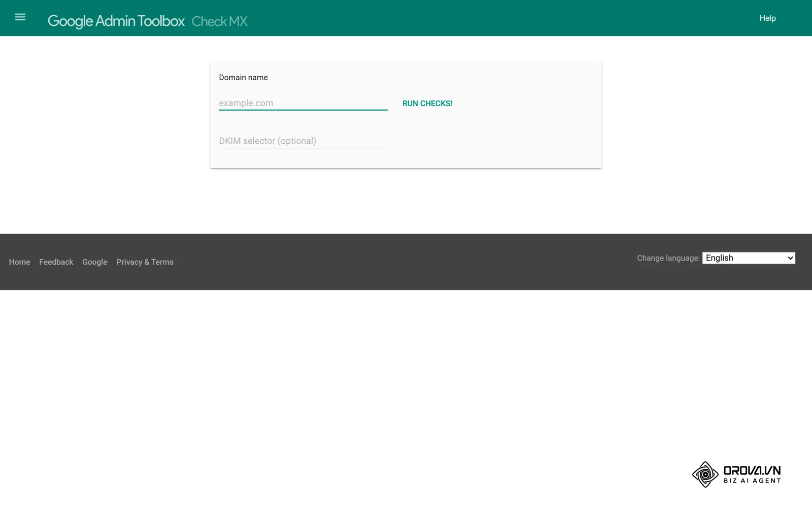Viewport: 812px width, 508px height.
Task: Expand the Change language dropdown
Action: 749,258
